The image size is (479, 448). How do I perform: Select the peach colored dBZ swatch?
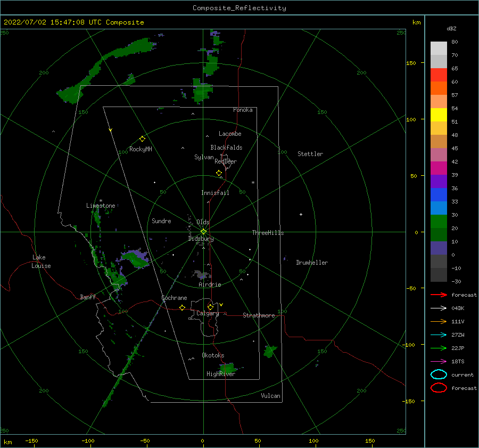point(439,102)
